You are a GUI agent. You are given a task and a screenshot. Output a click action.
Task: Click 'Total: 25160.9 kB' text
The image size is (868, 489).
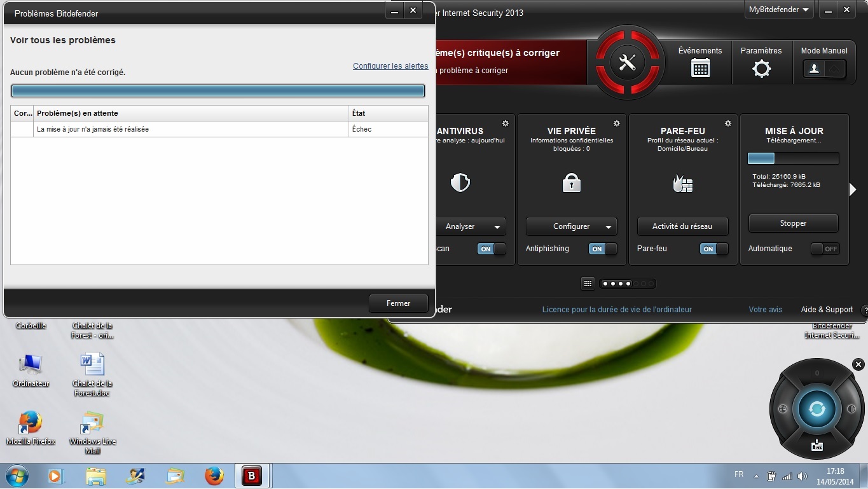(779, 177)
